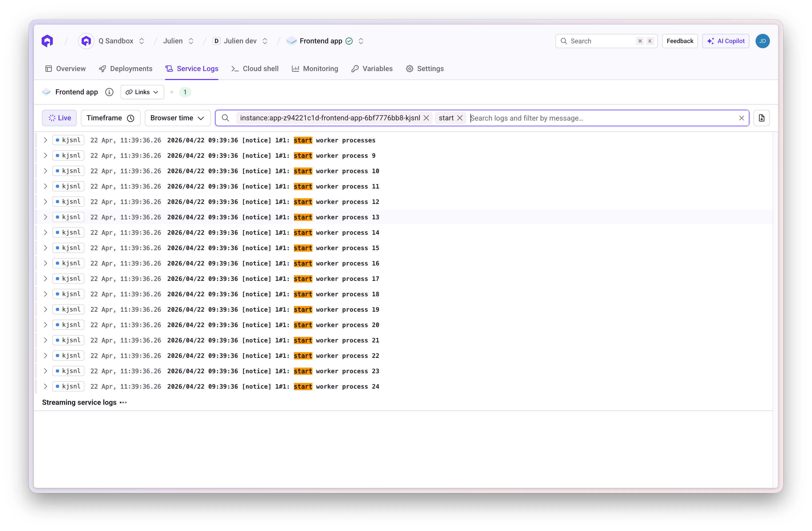Click the Links chain icon
Screen dimensions: 812x531
(129, 92)
